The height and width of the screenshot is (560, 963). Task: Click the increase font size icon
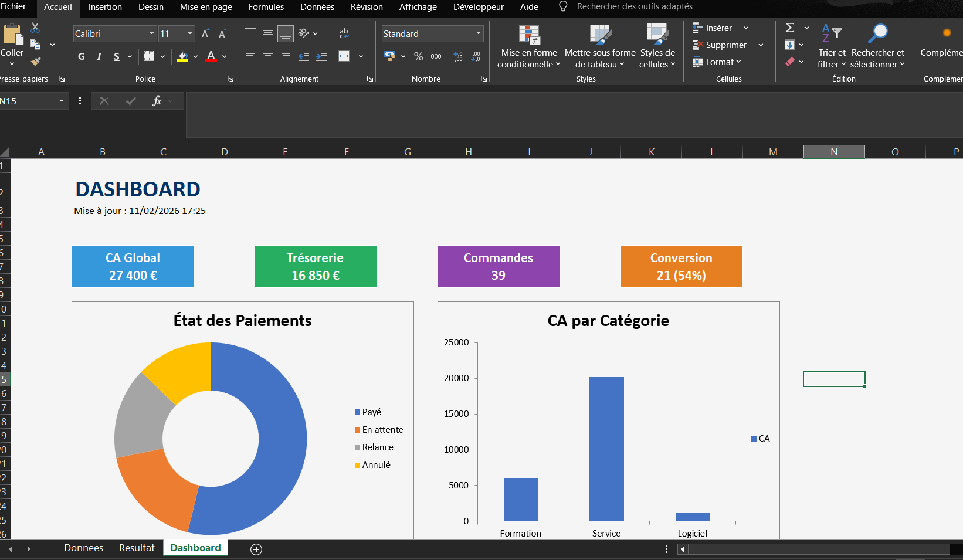[205, 34]
